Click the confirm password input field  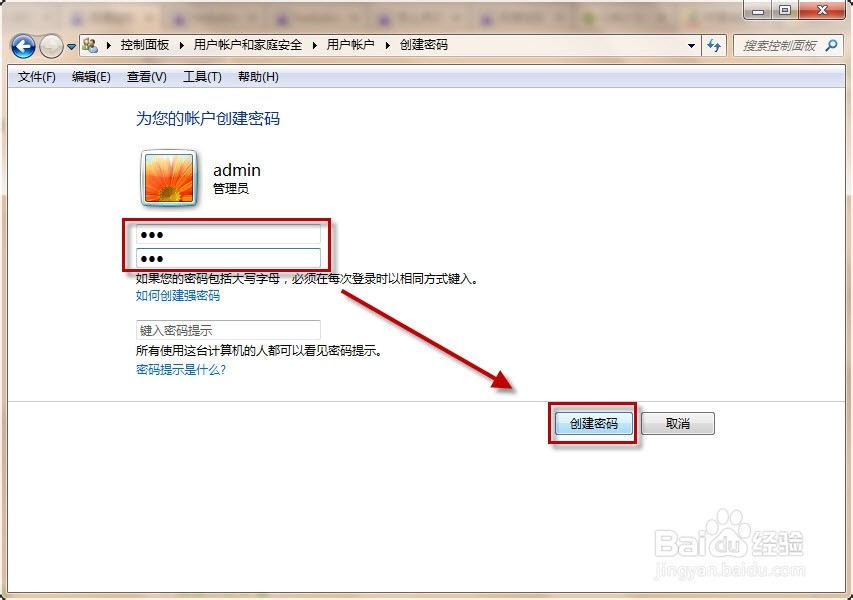coord(228,258)
